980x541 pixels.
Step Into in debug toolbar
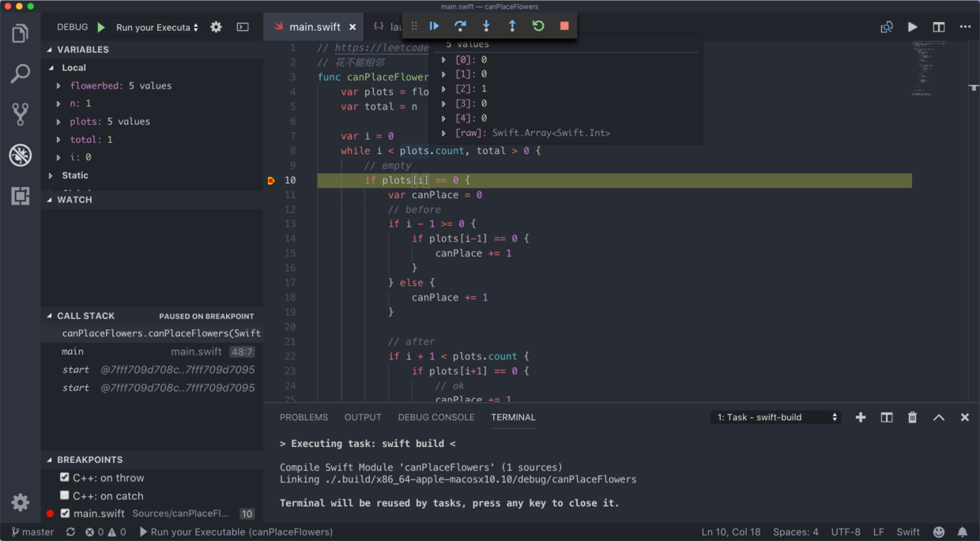(486, 26)
